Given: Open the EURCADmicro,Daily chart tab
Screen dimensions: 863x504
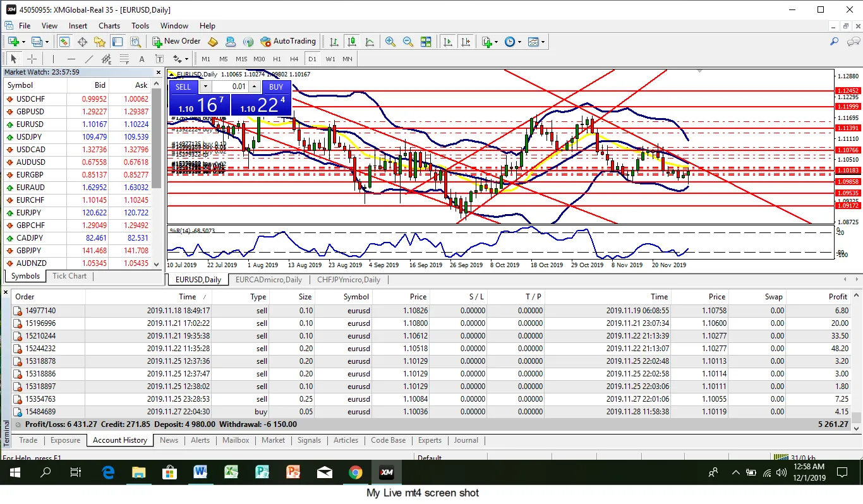Looking at the screenshot, I should [x=269, y=280].
